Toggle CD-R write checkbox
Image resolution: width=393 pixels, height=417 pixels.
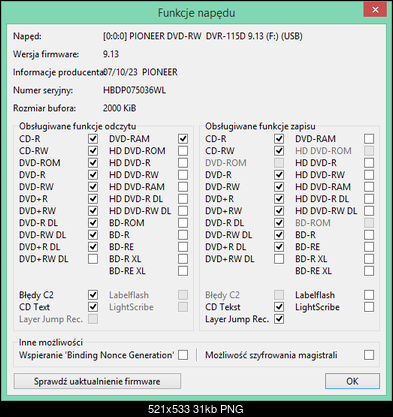click(279, 139)
